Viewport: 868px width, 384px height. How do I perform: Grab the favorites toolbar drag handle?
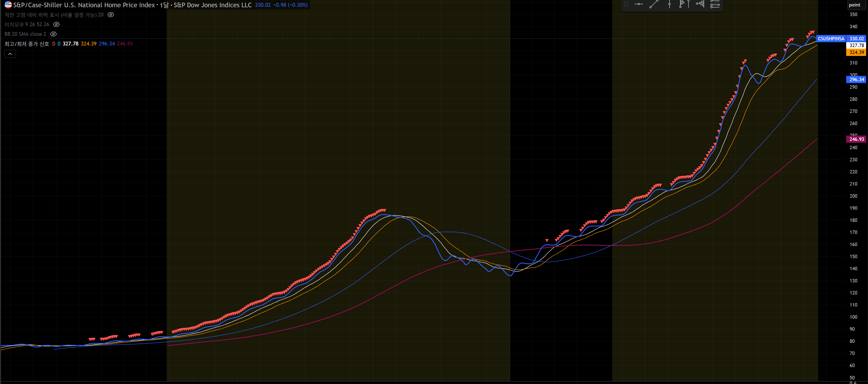pyautogui.click(x=626, y=4)
